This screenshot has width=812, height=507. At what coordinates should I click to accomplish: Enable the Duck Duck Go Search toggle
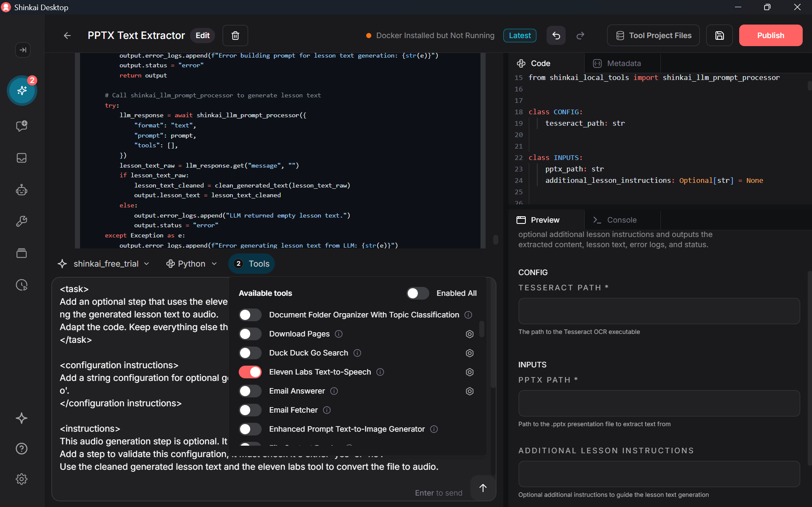tap(250, 353)
